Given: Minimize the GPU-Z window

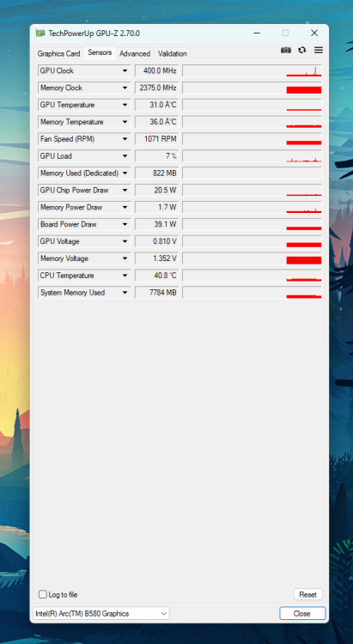Looking at the screenshot, I should click(x=257, y=33).
